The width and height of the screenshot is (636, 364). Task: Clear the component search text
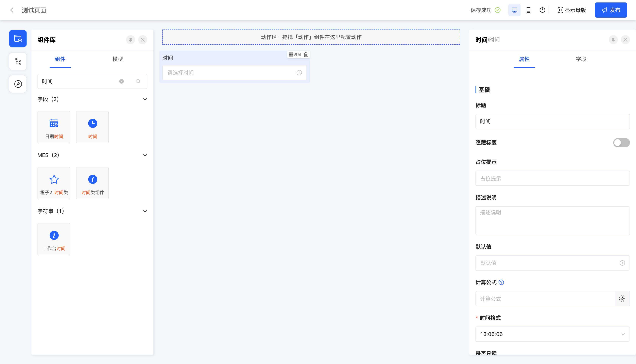pos(122,81)
